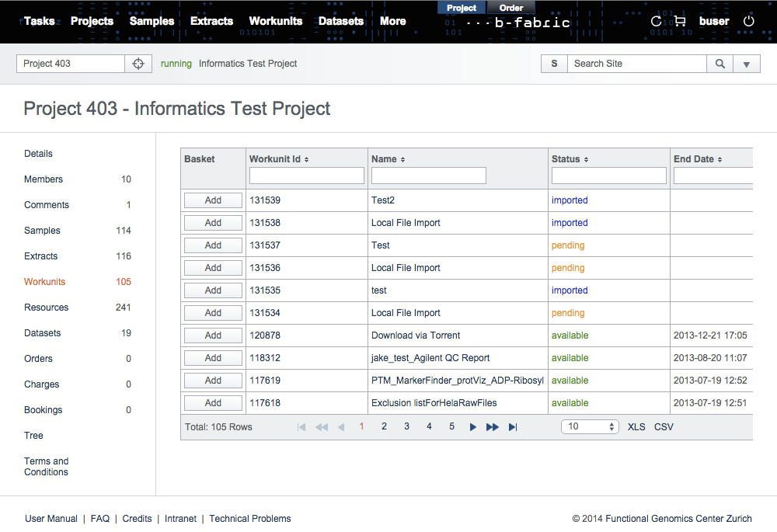The image size is (777, 532).
Task: Add workunit 131539 to basket
Action: click(x=213, y=200)
